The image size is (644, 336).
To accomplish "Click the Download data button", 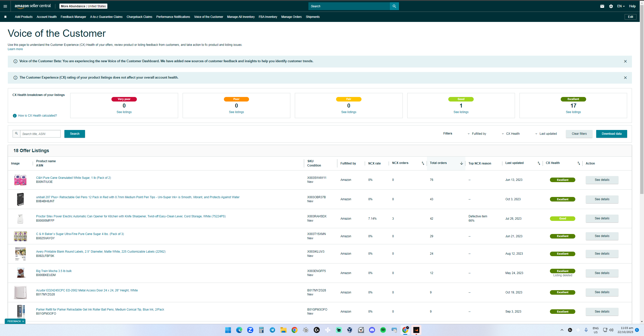I will 612,134.
